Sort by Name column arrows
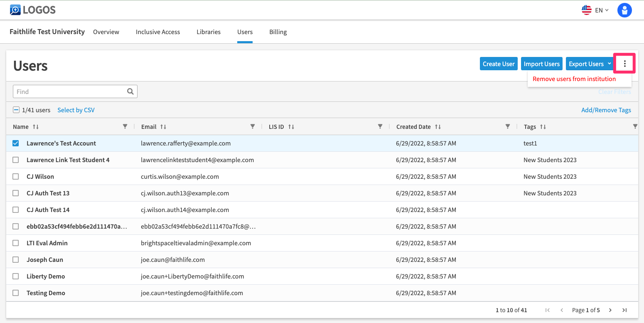 pyautogui.click(x=35, y=127)
